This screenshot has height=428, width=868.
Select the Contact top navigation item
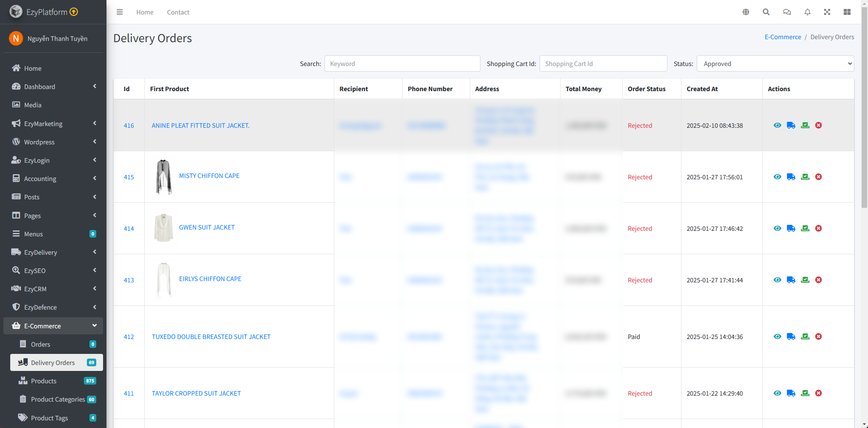(x=178, y=12)
